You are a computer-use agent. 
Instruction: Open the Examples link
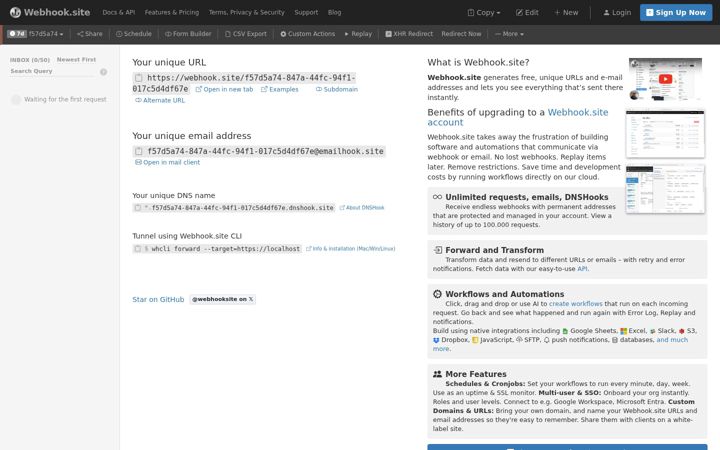point(280,90)
